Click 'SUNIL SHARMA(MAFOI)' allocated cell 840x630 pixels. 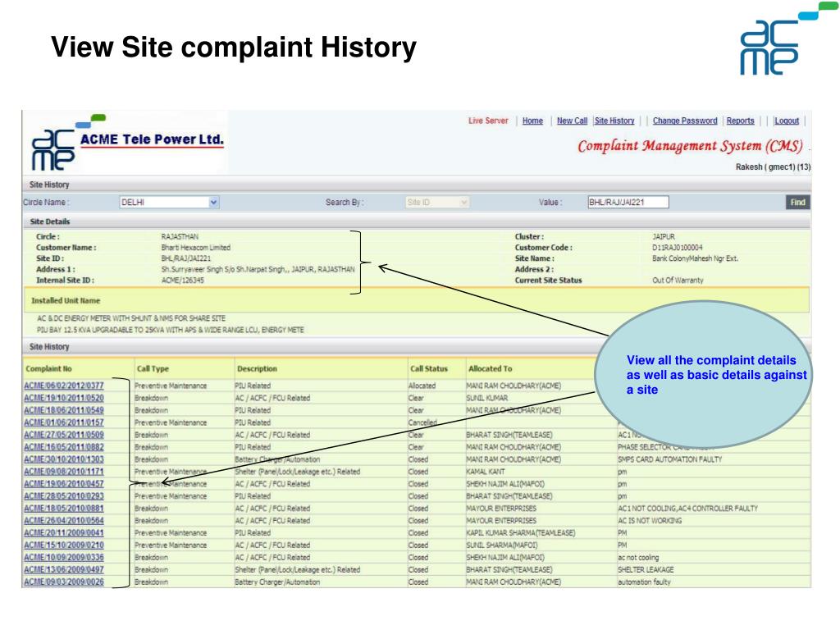pos(502,546)
